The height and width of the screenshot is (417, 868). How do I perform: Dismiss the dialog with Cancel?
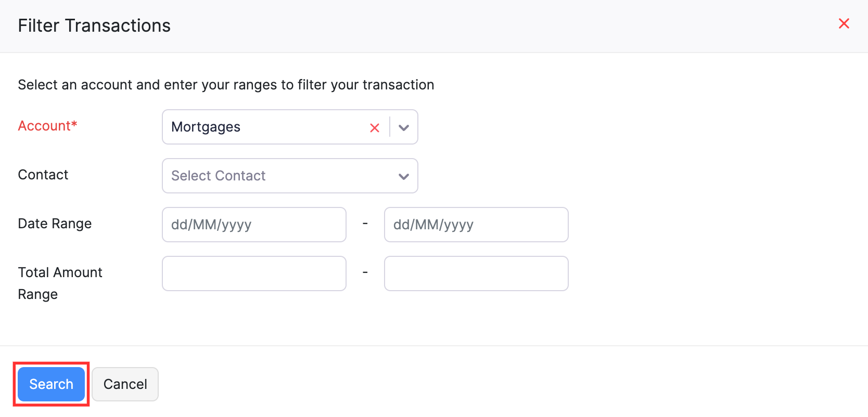coord(125,384)
